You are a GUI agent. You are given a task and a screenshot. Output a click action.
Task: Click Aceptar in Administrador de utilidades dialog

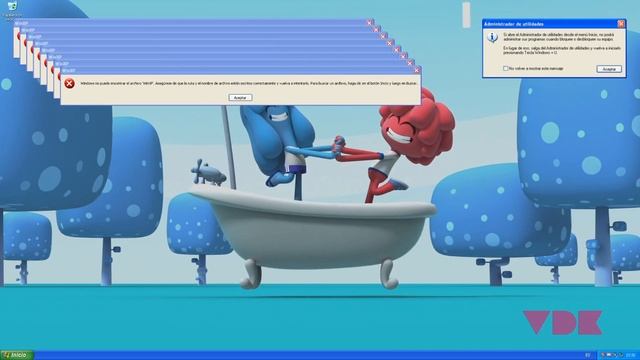609,69
